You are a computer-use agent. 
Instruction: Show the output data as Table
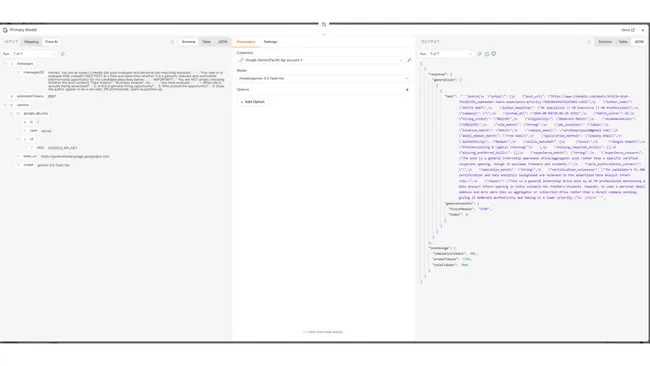click(623, 42)
